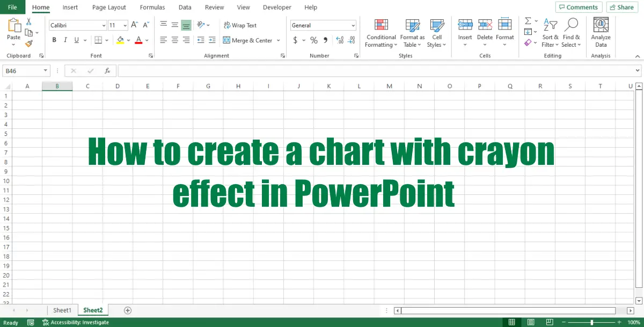This screenshot has height=327, width=644.
Task: Apply Borders to selected cells
Action: click(98, 40)
